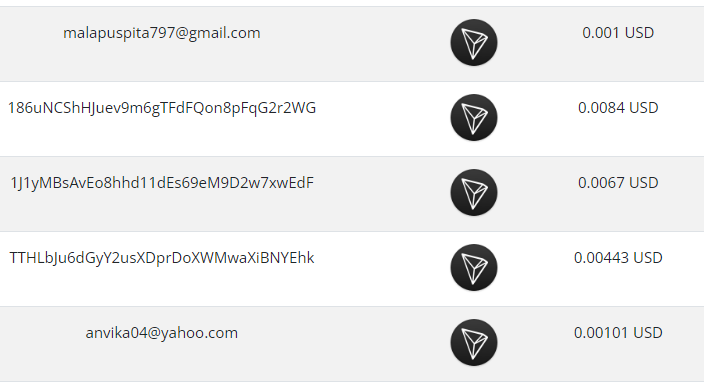The width and height of the screenshot is (704, 384).
Task: Click TRON address TTHLbJu6dGyY2usXDprDoXWMwaXiBNYEhk
Action: (x=162, y=258)
